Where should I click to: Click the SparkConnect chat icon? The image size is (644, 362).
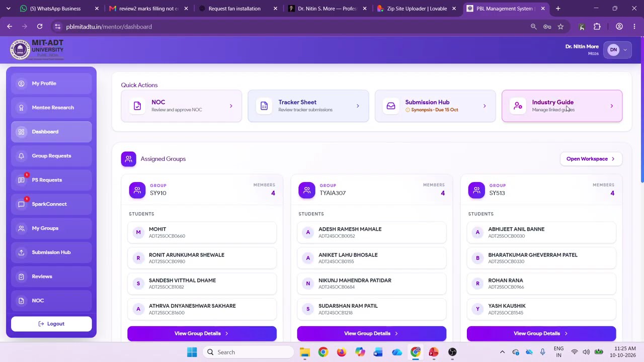tap(21, 204)
